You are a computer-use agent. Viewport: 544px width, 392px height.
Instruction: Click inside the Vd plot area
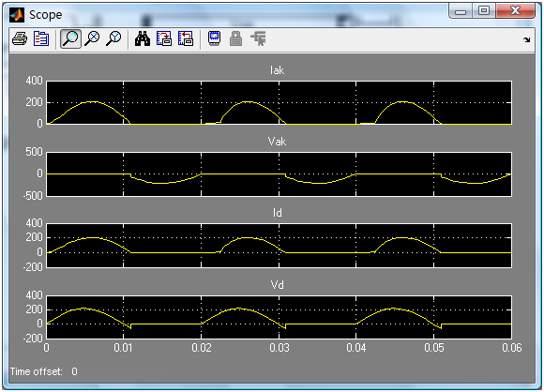279,317
